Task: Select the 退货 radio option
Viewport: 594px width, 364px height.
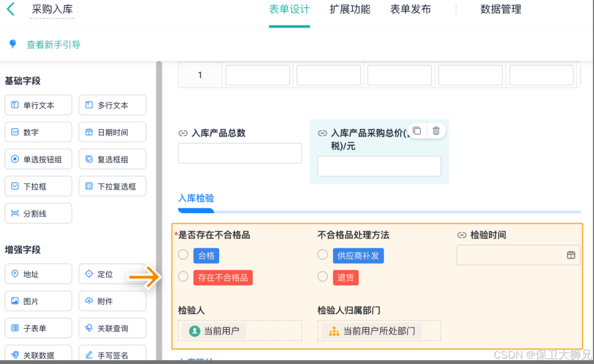Action: [323, 277]
